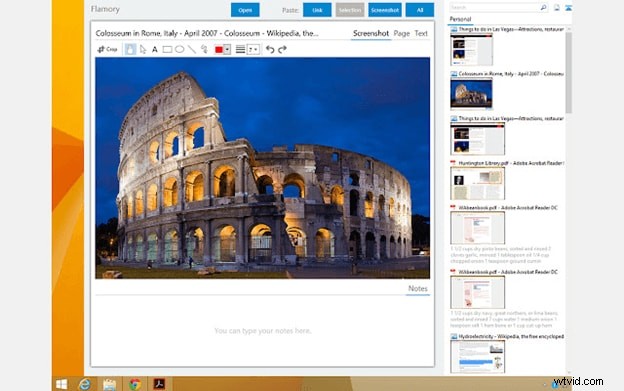Screen dimensions: 624x391
Task: Open the Personal tab
Action: coord(460,19)
